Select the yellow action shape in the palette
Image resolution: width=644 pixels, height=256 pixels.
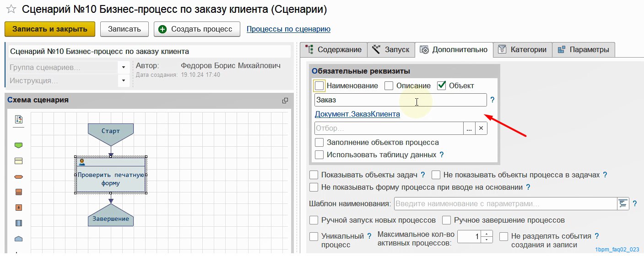(19, 161)
